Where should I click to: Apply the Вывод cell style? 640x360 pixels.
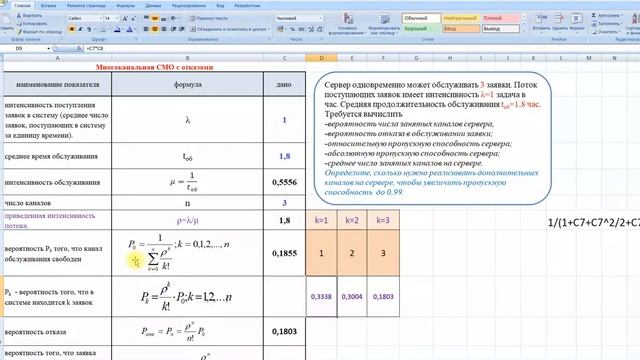click(500, 29)
